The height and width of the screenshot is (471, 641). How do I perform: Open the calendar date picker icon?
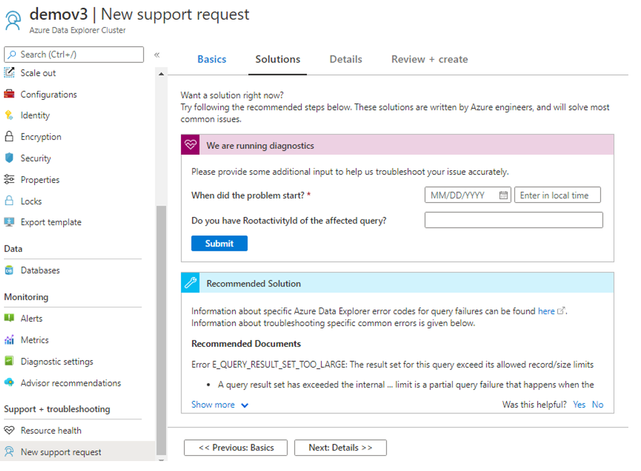(x=504, y=195)
